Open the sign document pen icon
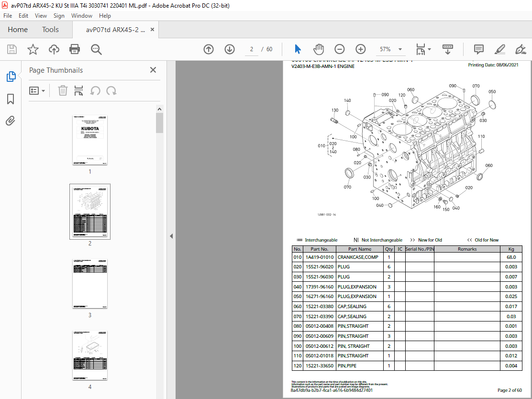 [521, 49]
